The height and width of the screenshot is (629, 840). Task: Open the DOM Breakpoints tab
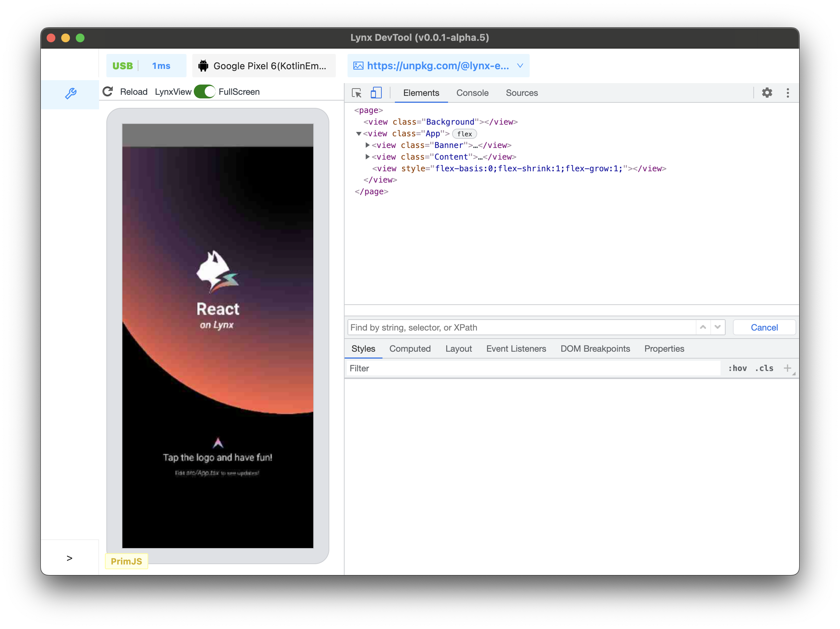[x=595, y=349]
